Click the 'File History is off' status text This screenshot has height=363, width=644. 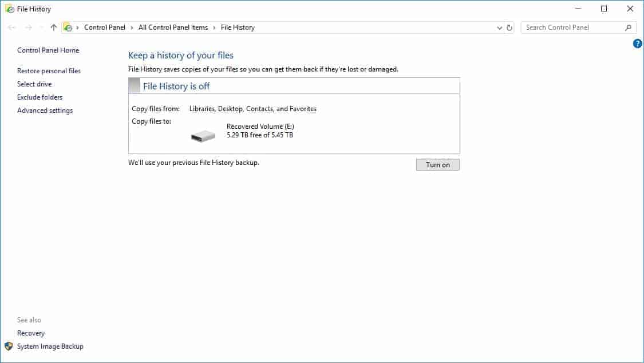pyautogui.click(x=176, y=86)
